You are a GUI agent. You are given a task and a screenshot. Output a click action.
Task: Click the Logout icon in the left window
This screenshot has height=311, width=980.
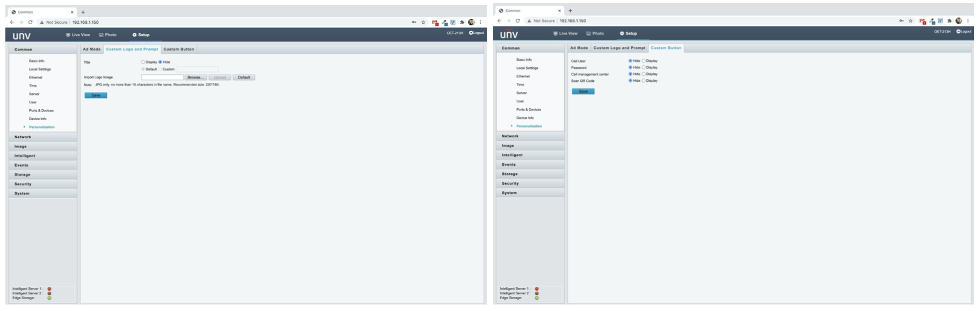coord(471,33)
